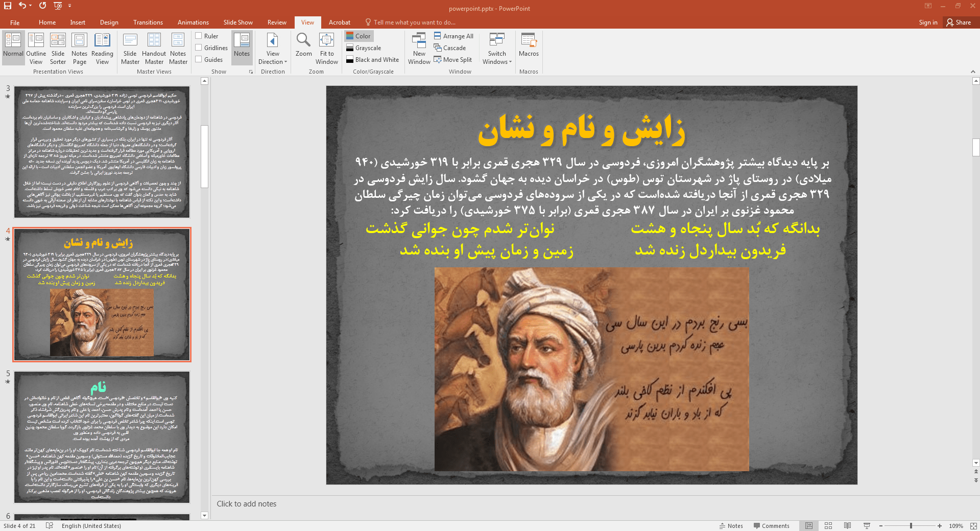Collapse the ribbon
This screenshot has height=531, width=980.
(973, 72)
